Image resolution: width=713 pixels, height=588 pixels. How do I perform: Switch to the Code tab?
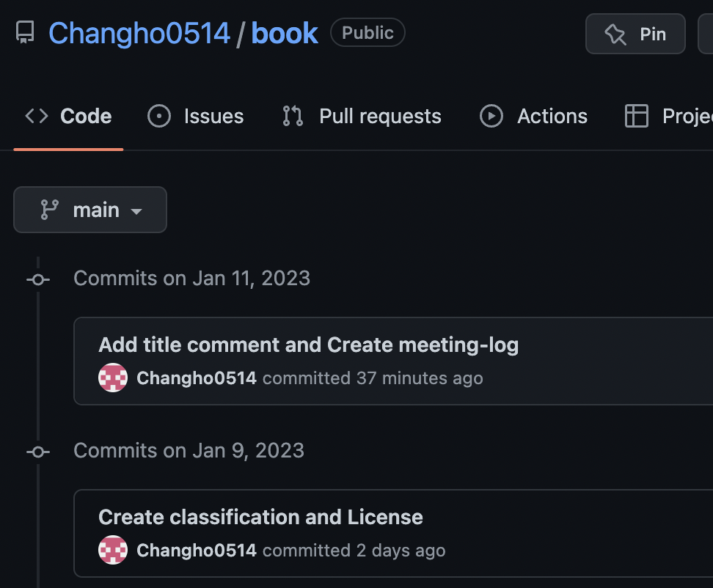point(68,117)
